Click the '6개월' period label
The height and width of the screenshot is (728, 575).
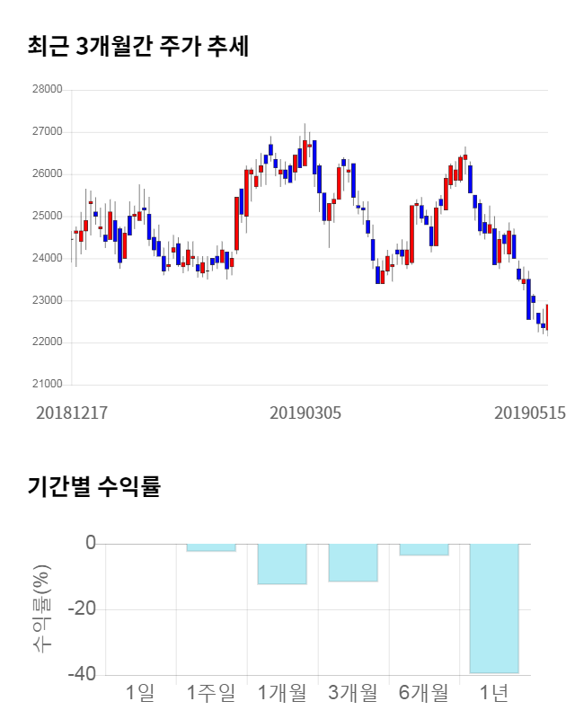[424, 693]
